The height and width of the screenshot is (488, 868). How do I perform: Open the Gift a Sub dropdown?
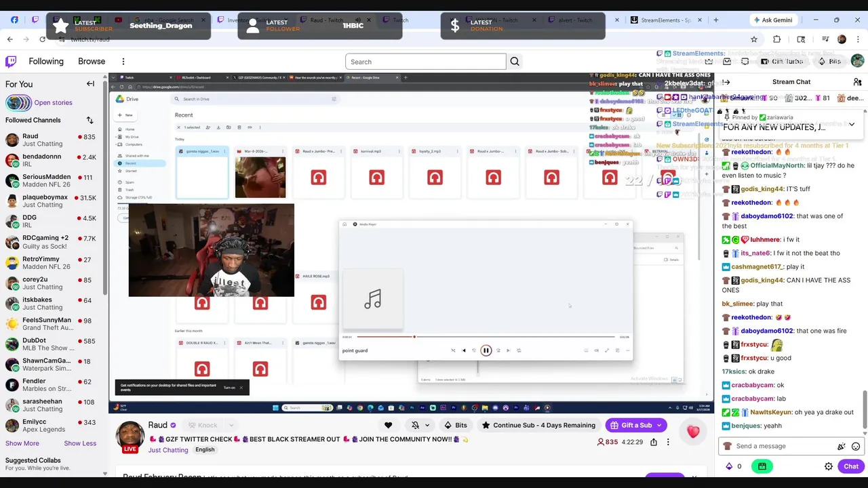[636, 425]
